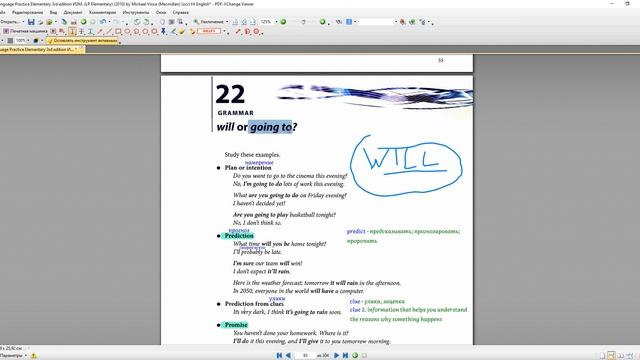Open the search field dropdown in toolbar
This screenshot has height=360, width=640.
pyautogui.click(x=396, y=22)
